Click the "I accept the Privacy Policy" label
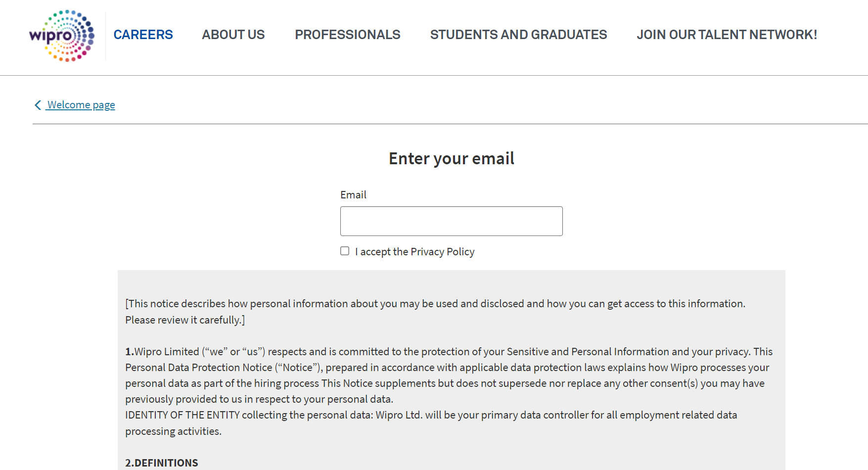This screenshot has height=470, width=868. (414, 252)
